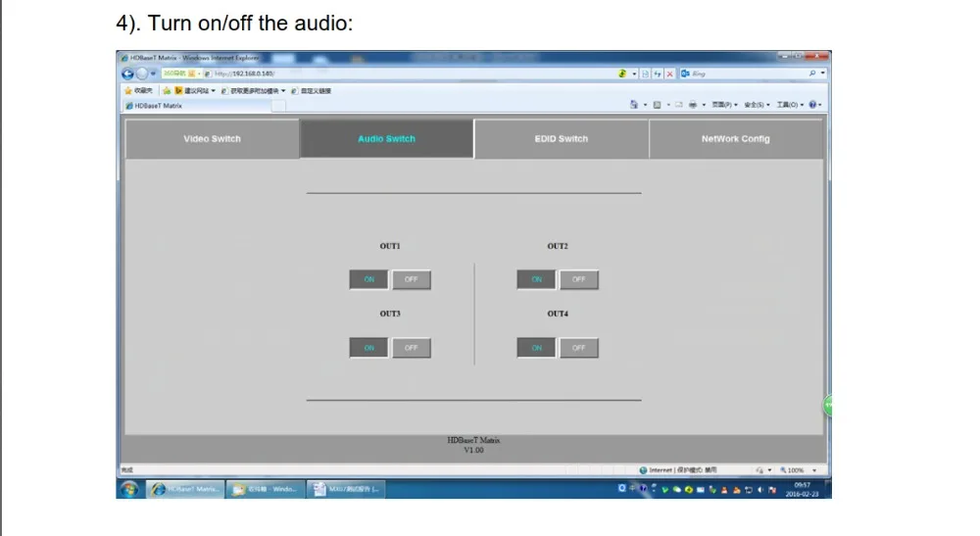
Task: Click the yellow-green icon in the address bar
Action: (x=622, y=73)
